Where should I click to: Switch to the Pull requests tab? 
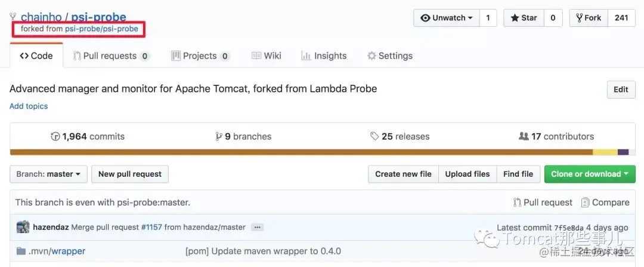coord(111,56)
